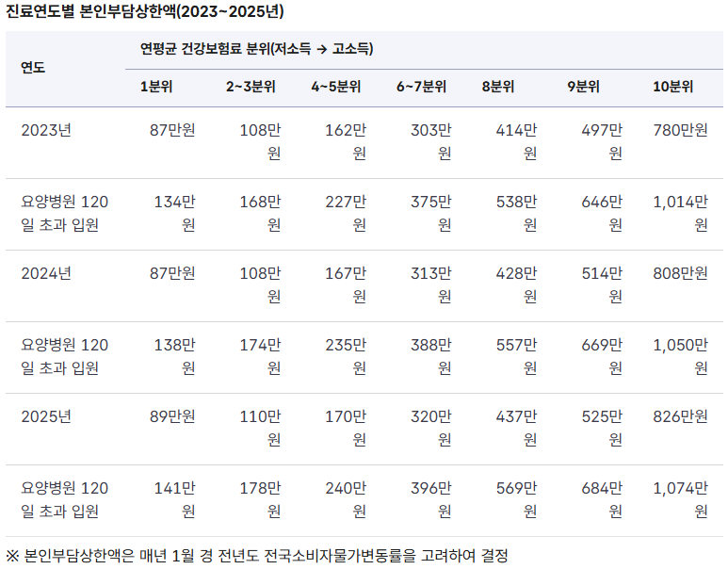Click the 6~7분위 column header
Viewport: 728px width, 569px height.
(x=421, y=87)
